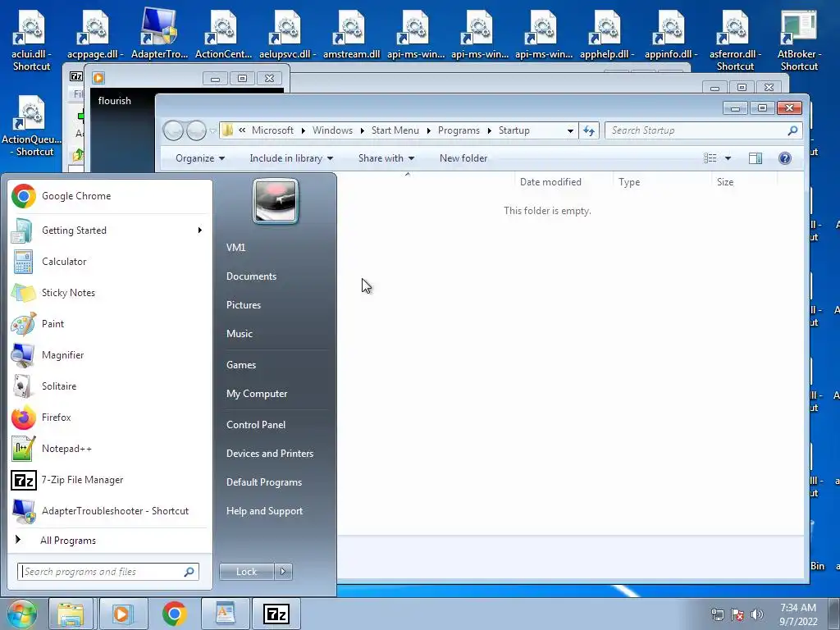Open Include in library dropdown
The image size is (840, 630).
[291, 158]
